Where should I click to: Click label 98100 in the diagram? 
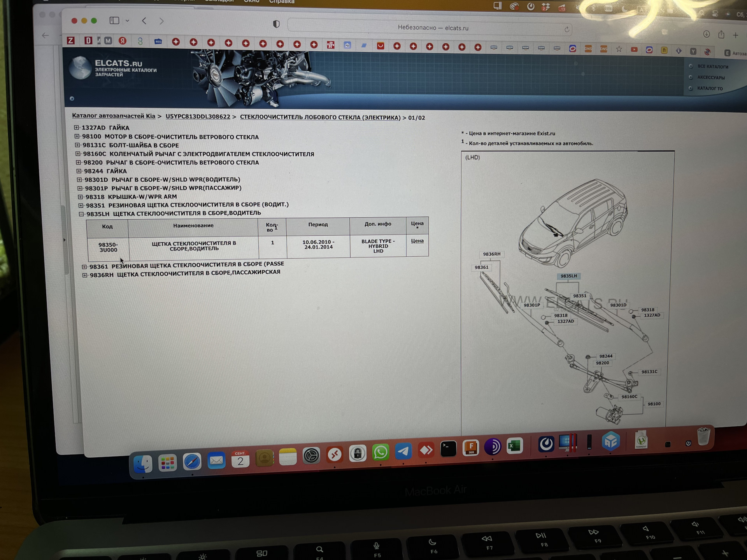654,404
